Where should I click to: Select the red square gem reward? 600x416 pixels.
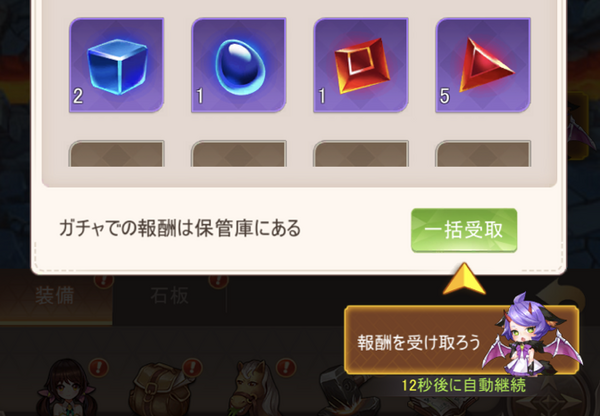pos(361,65)
